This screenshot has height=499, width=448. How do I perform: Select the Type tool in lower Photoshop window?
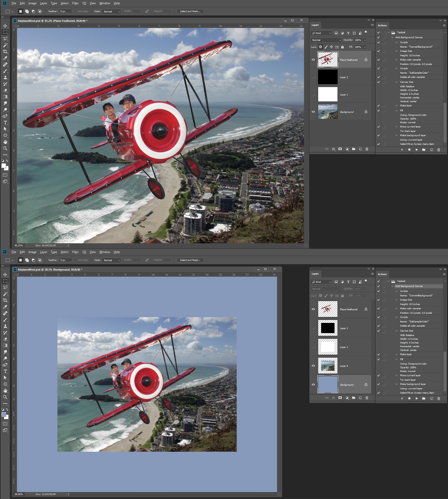tap(5, 371)
